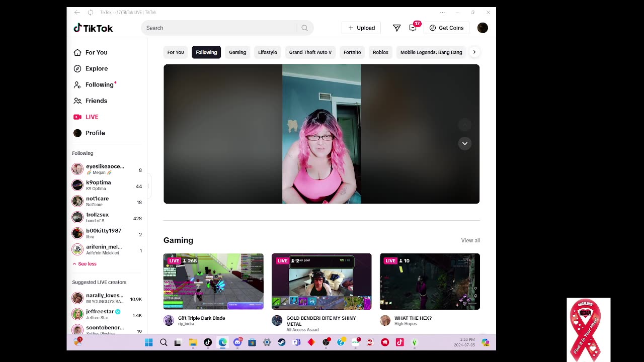Open the inbox notifications icon
Screen dimensions: 644x362
click(x=413, y=28)
